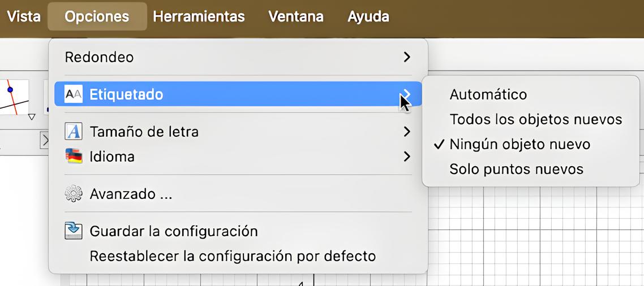Image resolution: width=644 pixels, height=286 pixels.
Task: Open the Vista menu
Action: [x=24, y=16]
